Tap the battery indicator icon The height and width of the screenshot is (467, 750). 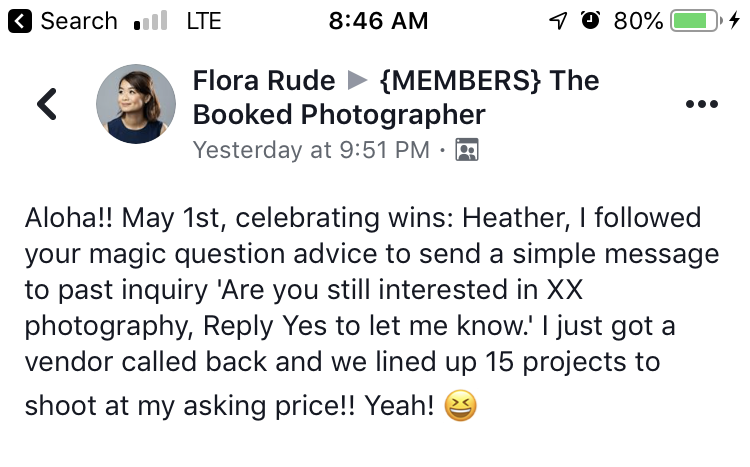(695, 21)
